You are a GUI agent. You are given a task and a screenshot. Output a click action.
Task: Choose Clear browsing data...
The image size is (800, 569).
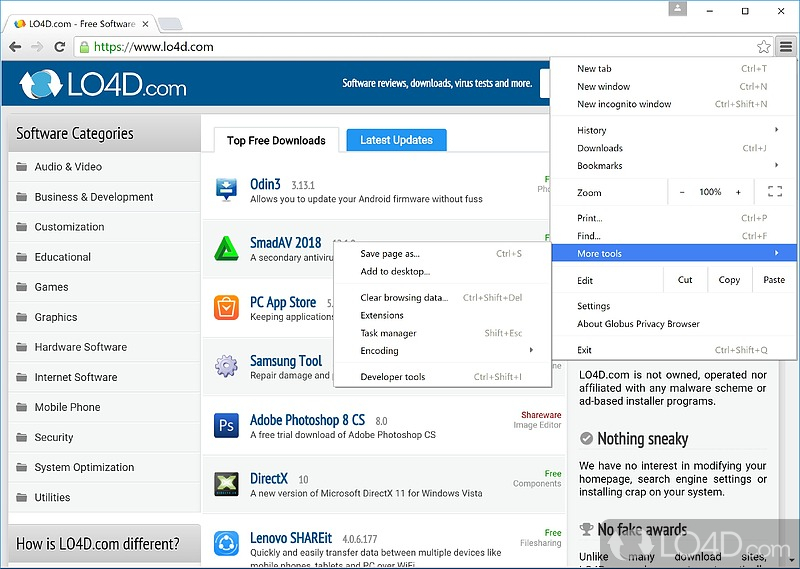pyautogui.click(x=442, y=298)
